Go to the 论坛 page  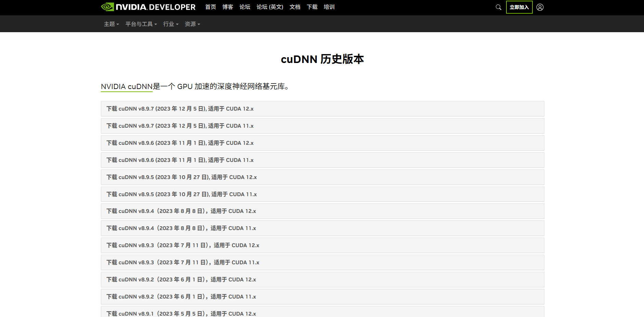click(x=245, y=7)
